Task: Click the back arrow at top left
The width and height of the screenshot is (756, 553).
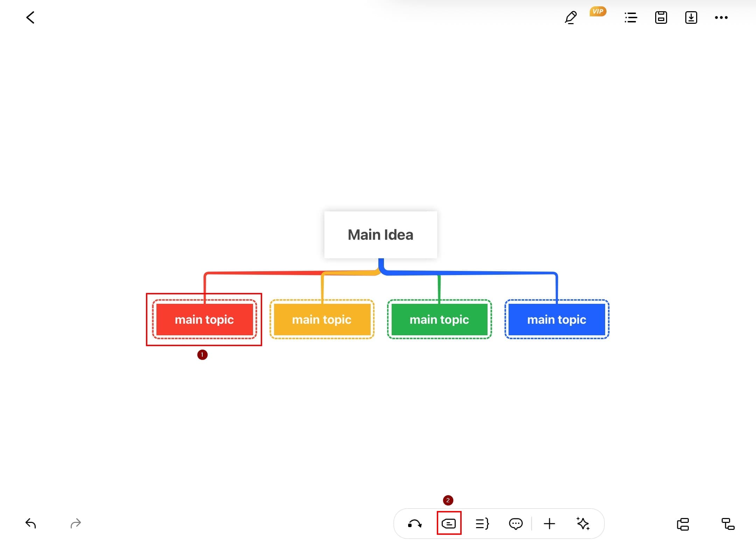Action: (30, 17)
